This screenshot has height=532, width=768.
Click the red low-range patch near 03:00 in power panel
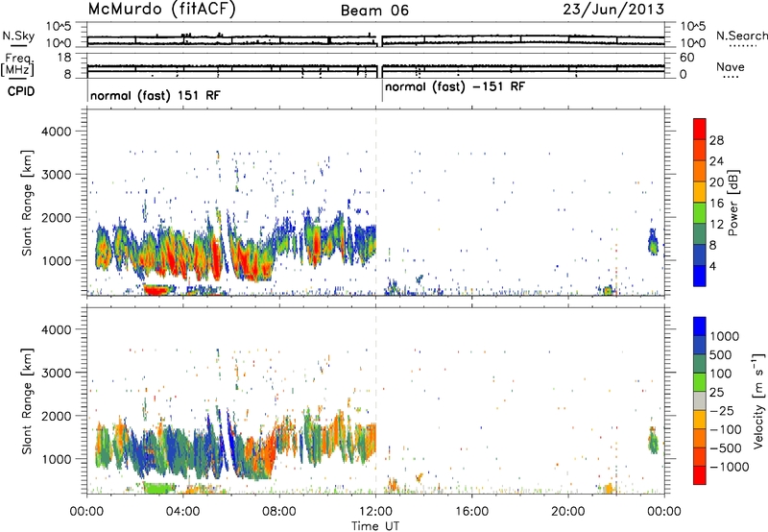click(x=158, y=289)
